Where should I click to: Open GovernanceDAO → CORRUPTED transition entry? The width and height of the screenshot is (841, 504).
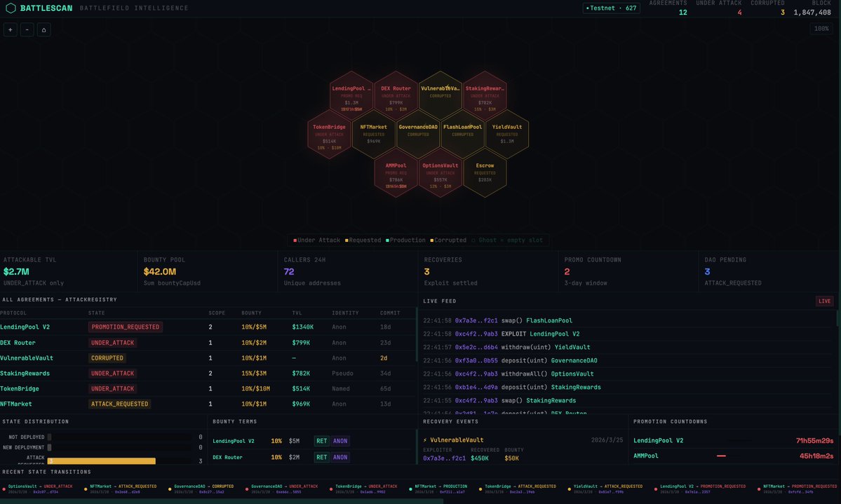(203, 489)
